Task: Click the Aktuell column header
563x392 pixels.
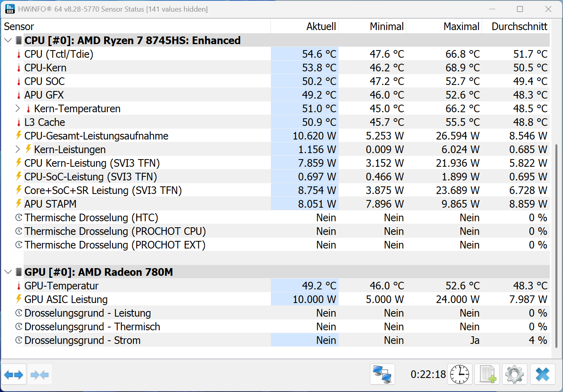Action: [305, 26]
